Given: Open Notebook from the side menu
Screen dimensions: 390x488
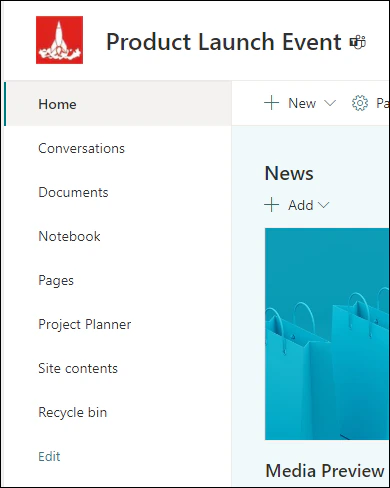Looking at the screenshot, I should 69,236.
